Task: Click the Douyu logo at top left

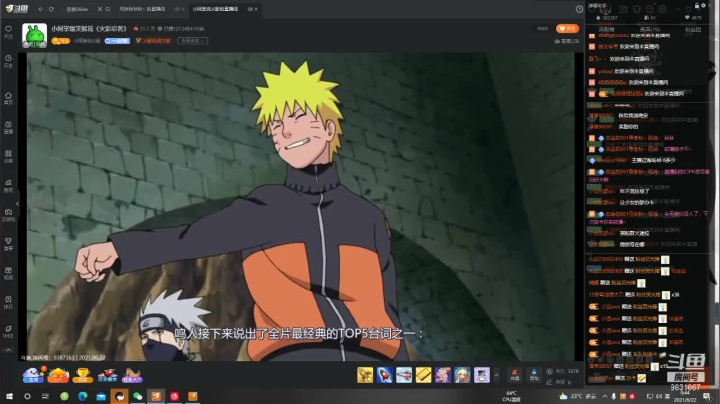Action: coord(17,9)
